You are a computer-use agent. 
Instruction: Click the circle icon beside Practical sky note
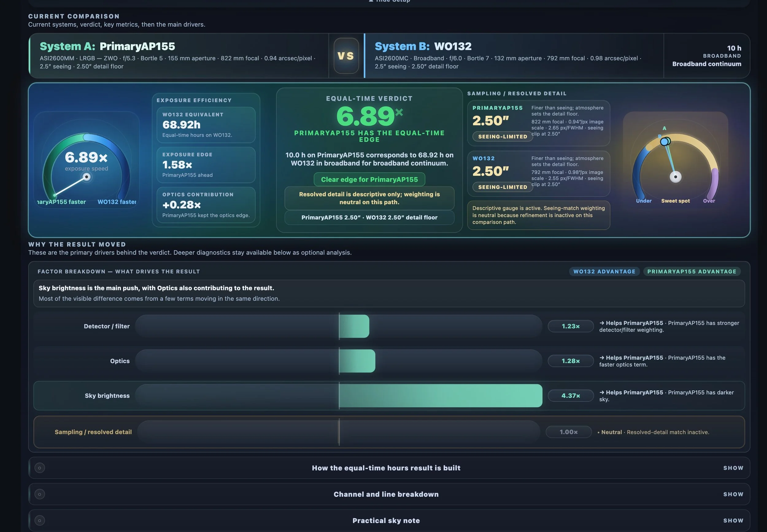[40, 520]
